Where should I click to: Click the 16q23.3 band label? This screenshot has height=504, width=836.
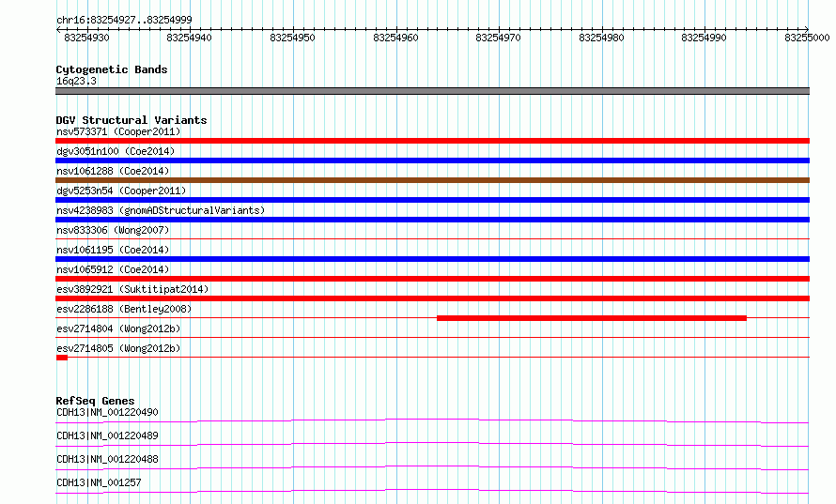(76, 81)
